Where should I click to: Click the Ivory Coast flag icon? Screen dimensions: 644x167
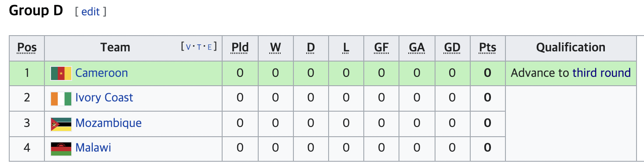point(61,98)
